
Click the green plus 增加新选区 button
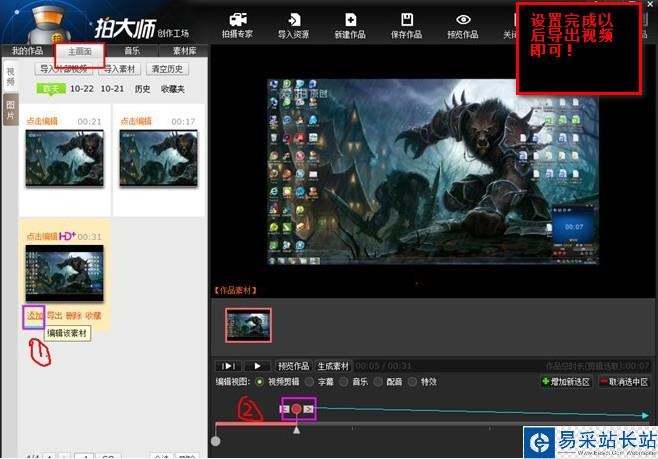[567, 382]
